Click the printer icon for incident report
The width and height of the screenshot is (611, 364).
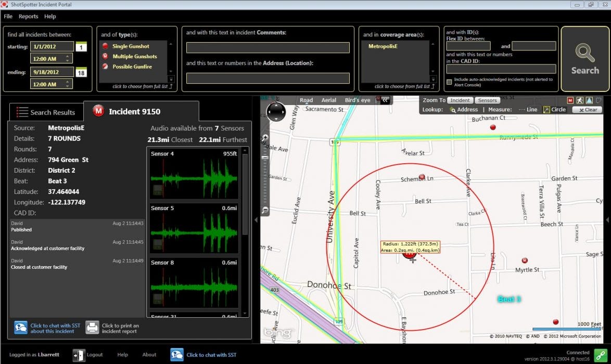click(x=92, y=327)
